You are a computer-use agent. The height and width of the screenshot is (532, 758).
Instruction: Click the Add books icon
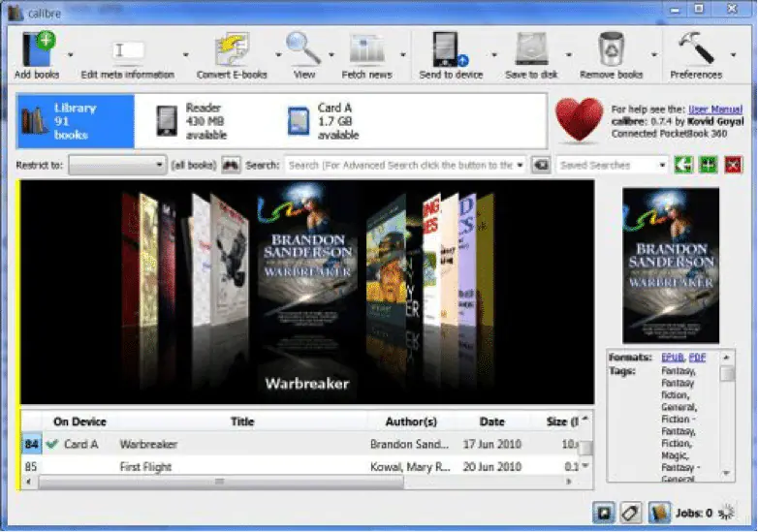pos(38,49)
